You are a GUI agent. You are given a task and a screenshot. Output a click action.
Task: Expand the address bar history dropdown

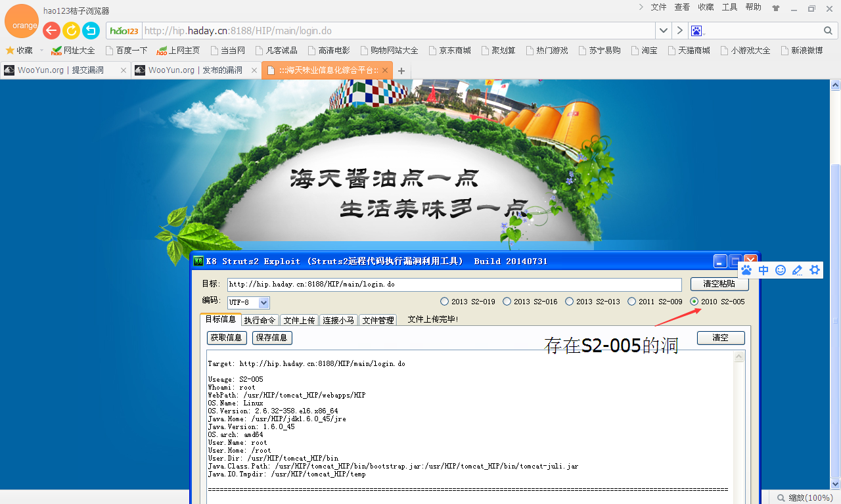664,31
